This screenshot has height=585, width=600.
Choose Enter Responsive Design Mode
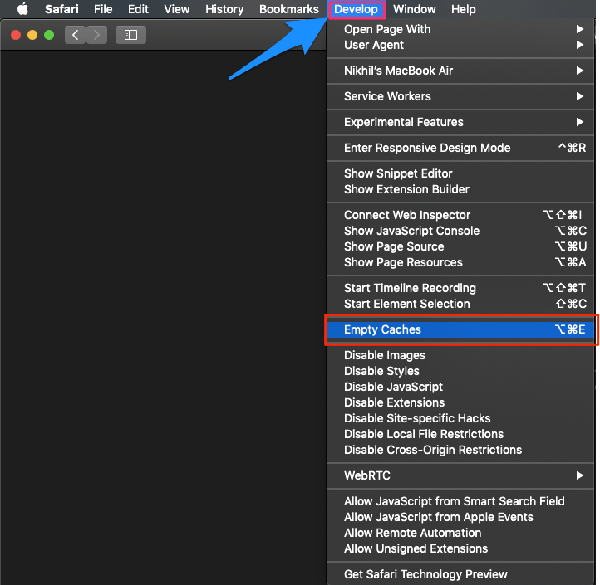(x=461, y=148)
